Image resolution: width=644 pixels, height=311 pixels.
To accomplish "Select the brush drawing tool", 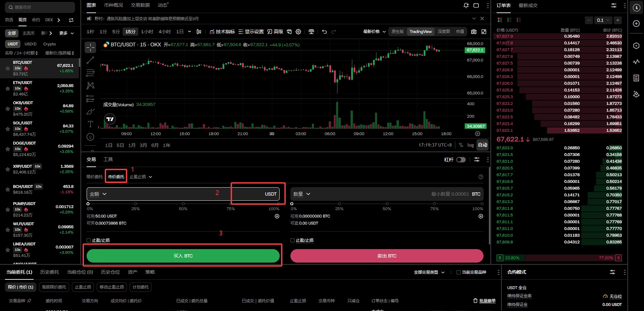I will (x=90, y=111).
